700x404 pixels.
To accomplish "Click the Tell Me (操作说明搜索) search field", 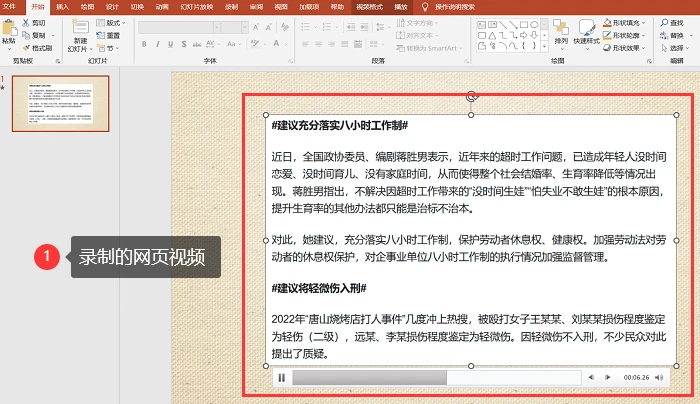I will tap(455, 7).
